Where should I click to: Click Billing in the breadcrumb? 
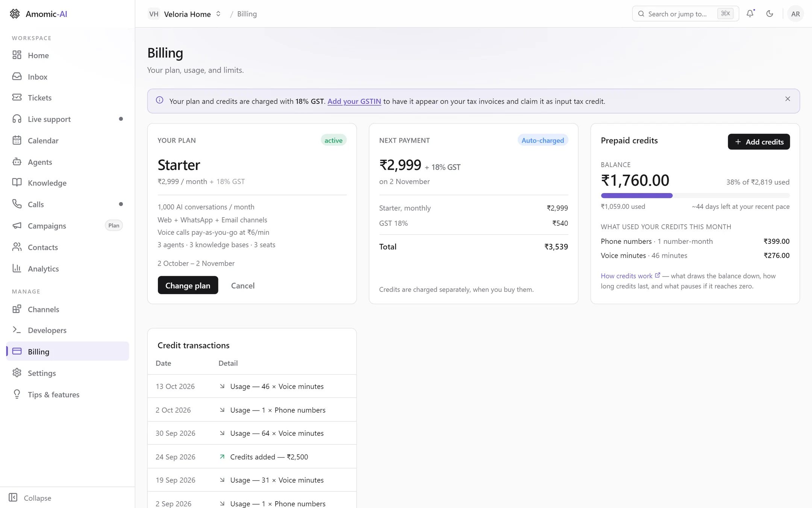(x=247, y=14)
